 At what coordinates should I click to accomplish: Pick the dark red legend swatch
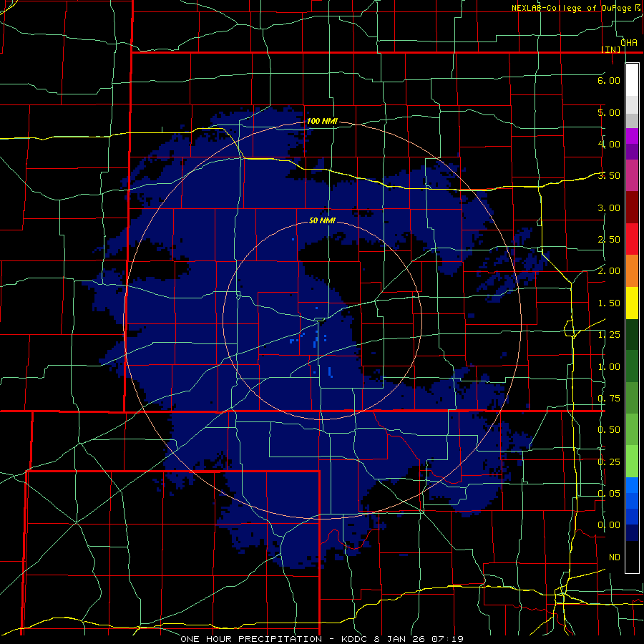tap(632, 208)
